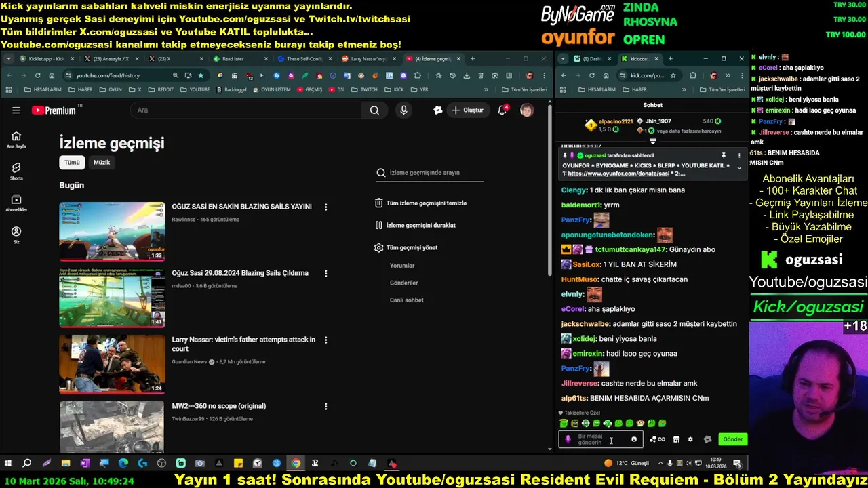Screen dimensions: 868x488
Task: Open the emoji picker in the chat box
Action: (634, 439)
